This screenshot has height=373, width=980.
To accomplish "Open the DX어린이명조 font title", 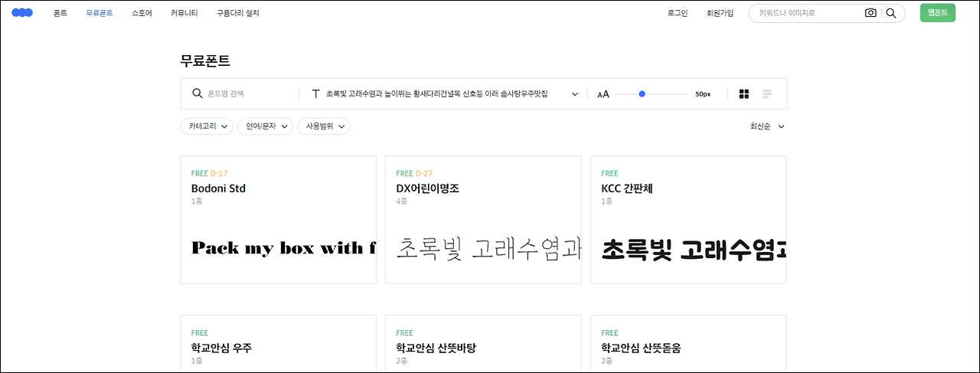I will [427, 188].
